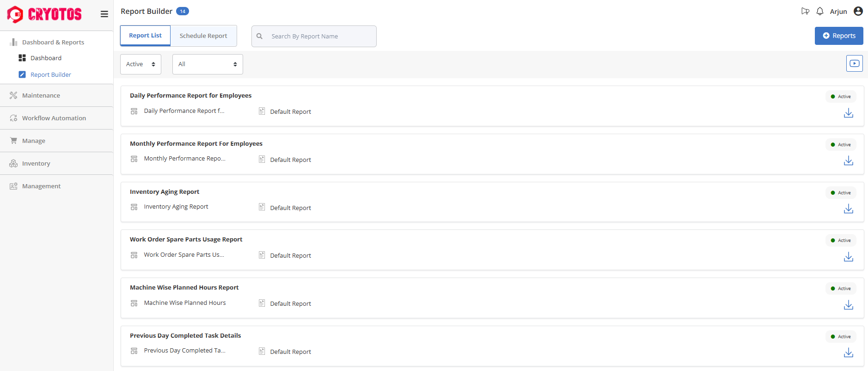The image size is (868, 371).
Task: Click Active badge on Previous Day Completed Task
Action: point(841,336)
